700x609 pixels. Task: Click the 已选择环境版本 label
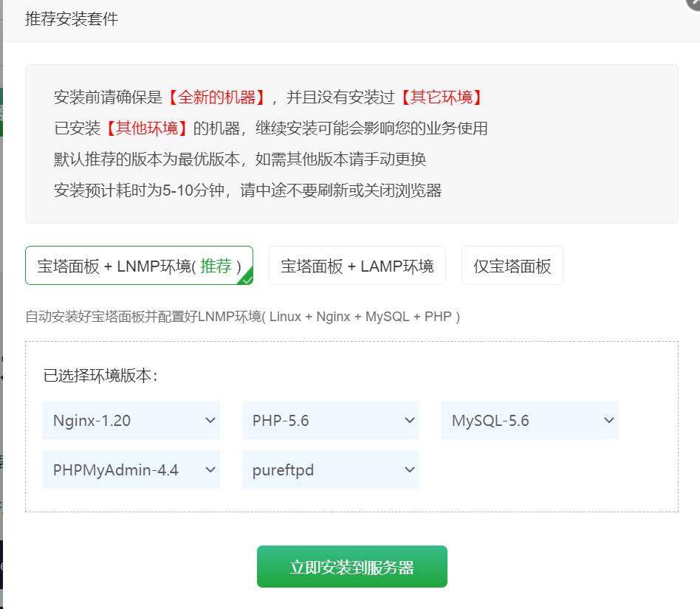pyautogui.click(x=100, y=376)
